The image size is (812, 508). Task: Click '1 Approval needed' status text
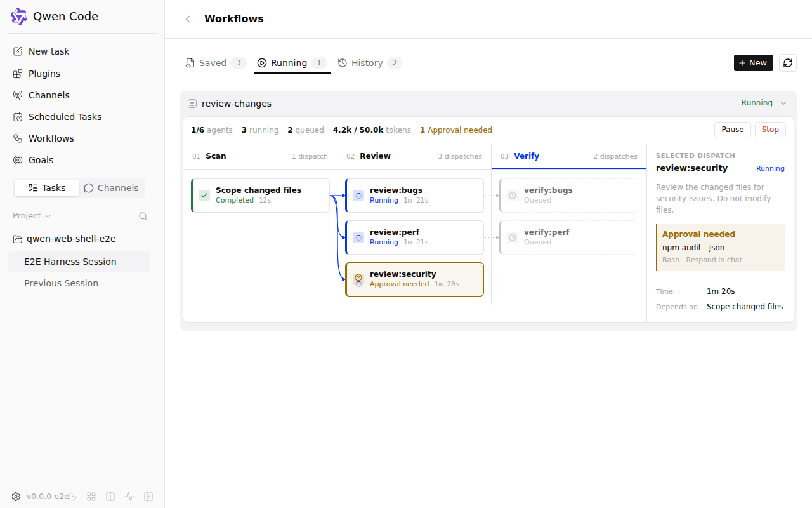tap(456, 130)
